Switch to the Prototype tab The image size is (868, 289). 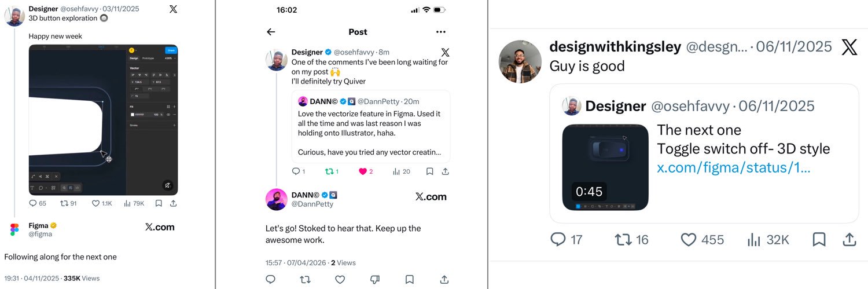[148, 58]
